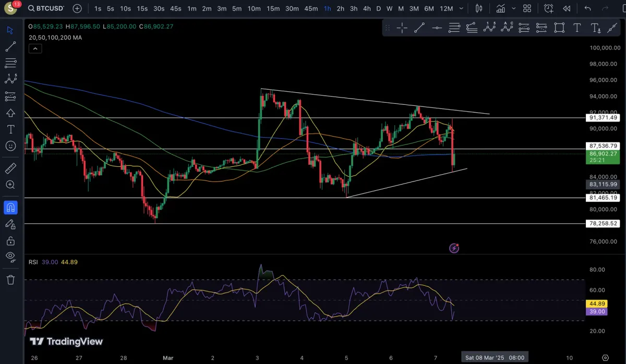Collapse the indicator legend chevron under MA label
The image size is (626, 364).
[x=35, y=48]
